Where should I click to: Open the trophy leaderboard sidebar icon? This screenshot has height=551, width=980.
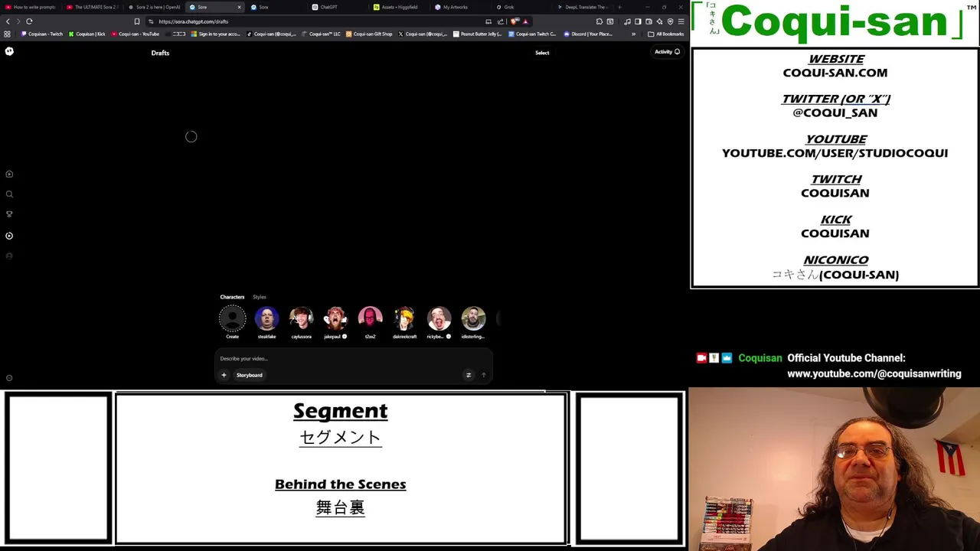[9, 214]
